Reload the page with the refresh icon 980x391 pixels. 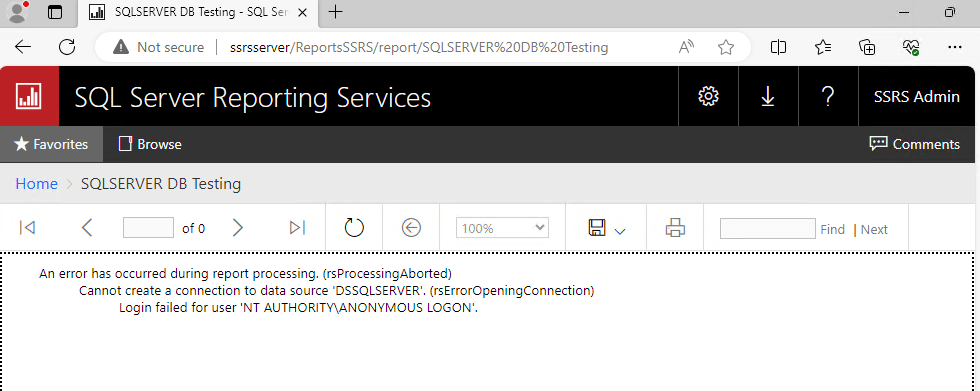67,47
